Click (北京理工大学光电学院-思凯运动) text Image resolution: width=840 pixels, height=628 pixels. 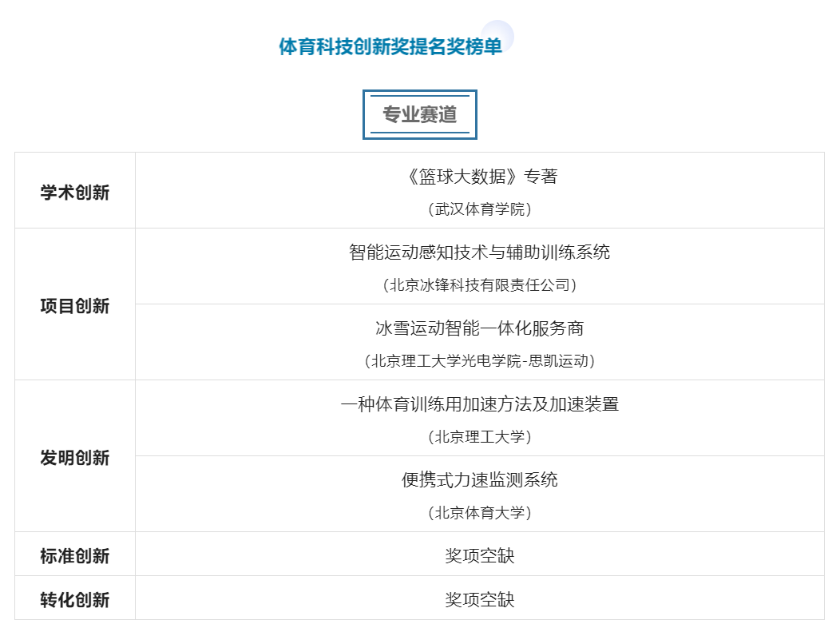tap(480, 361)
